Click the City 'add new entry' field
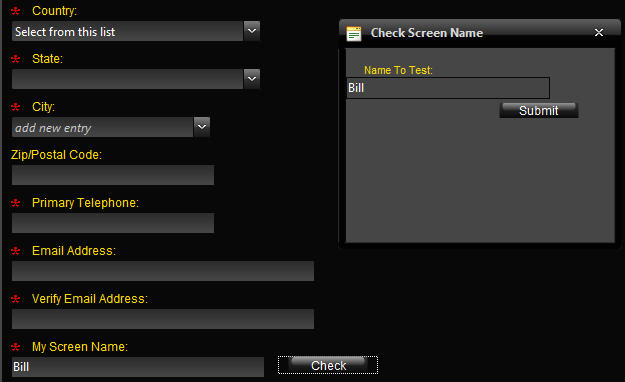The height and width of the screenshot is (382, 625). [102, 127]
